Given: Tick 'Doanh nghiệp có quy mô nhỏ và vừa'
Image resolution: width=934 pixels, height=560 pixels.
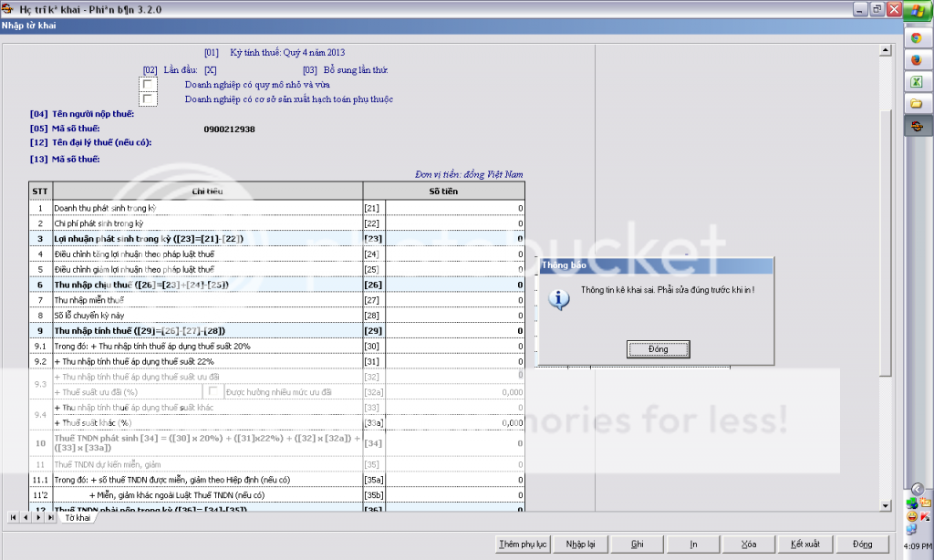Looking at the screenshot, I should click(148, 85).
